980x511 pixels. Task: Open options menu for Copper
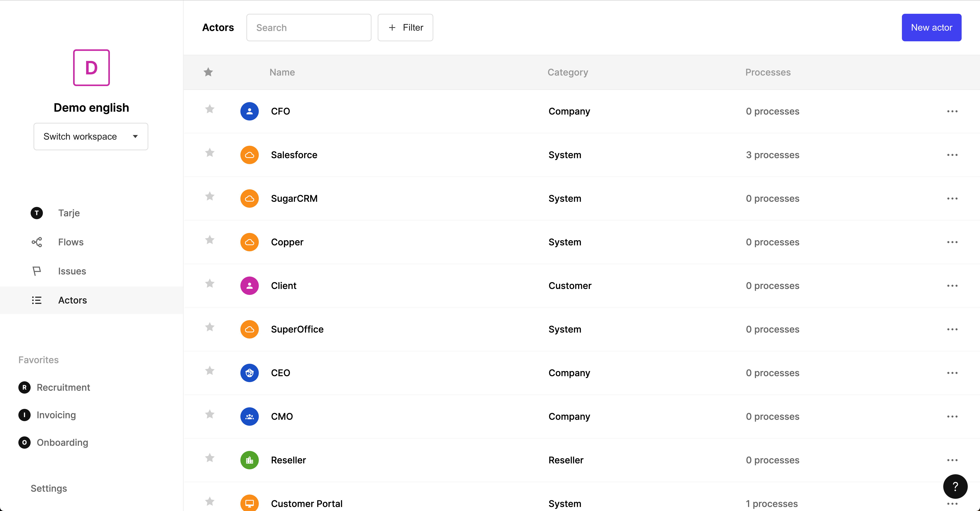point(953,242)
